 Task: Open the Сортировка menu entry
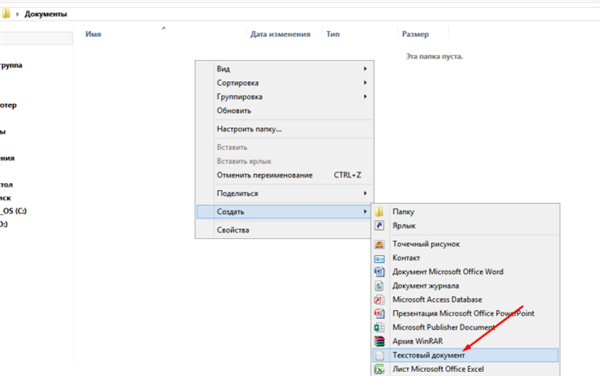pyautogui.click(x=284, y=83)
